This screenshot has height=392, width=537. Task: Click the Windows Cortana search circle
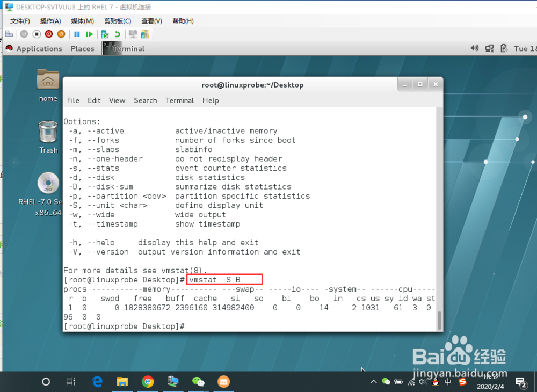point(46,381)
